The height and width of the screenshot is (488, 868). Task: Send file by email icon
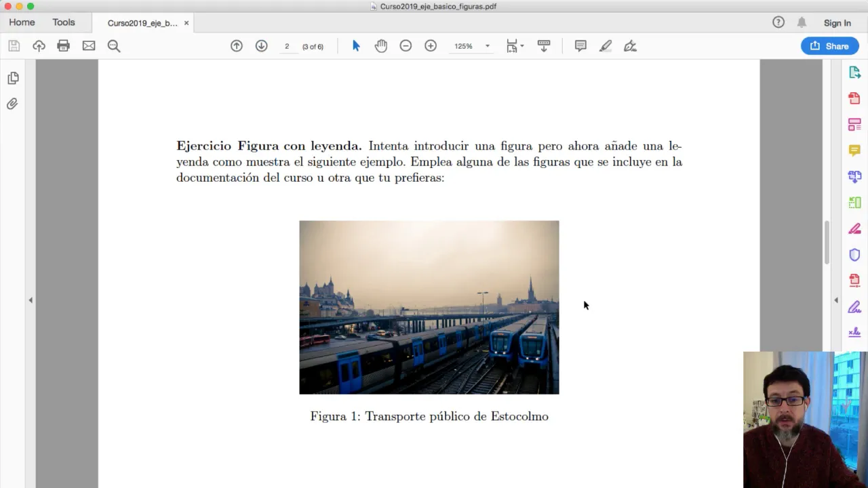pyautogui.click(x=89, y=46)
